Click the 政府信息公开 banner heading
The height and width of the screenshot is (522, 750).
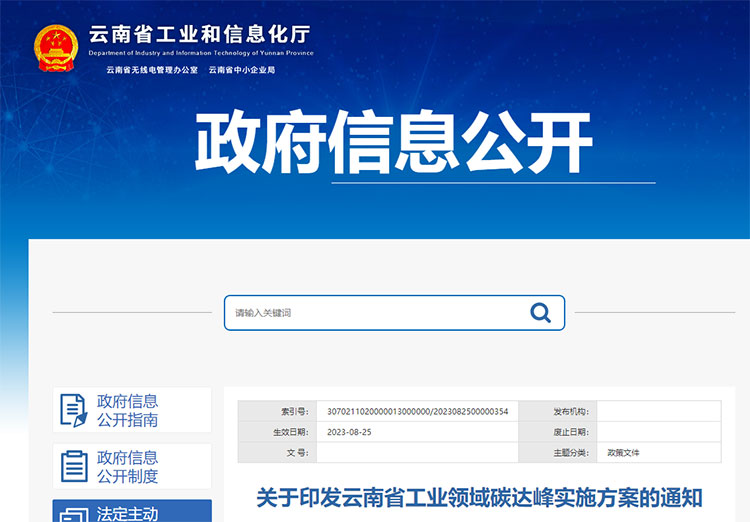pyautogui.click(x=394, y=144)
